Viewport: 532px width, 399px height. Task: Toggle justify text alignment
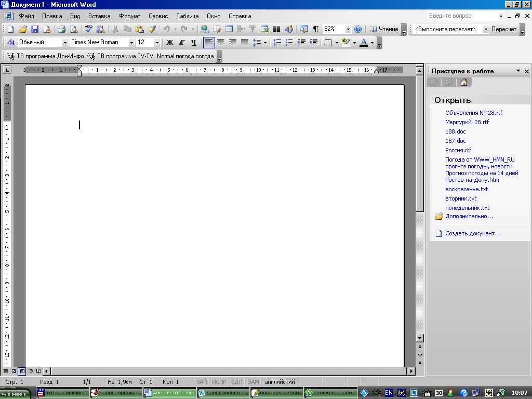point(244,43)
